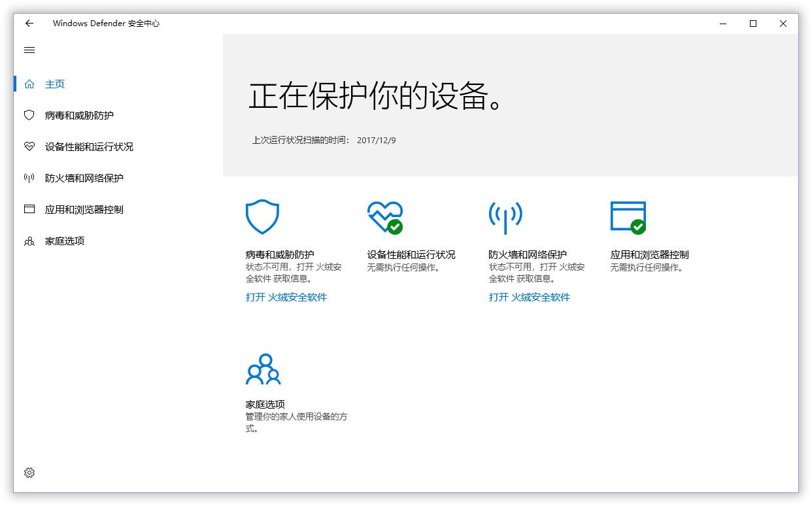This screenshot has width=812, height=506.
Task: Click 无需执行任何操作 under device performance
Action: [x=403, y=268]
